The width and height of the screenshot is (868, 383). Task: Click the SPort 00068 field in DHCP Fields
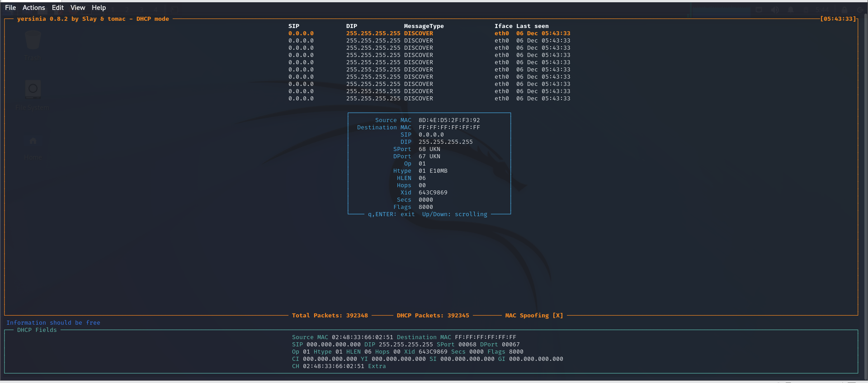[x=457, y=345]
